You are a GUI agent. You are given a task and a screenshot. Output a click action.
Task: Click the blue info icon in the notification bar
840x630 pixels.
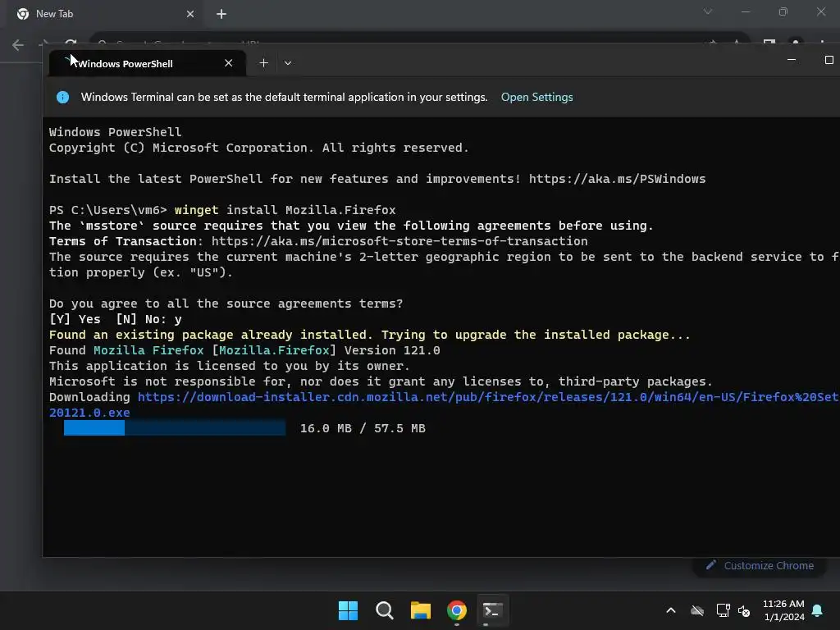[x=62, y=97]
